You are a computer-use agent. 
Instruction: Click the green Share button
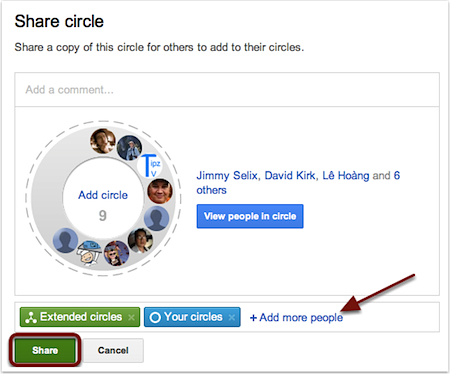click(45, 350)
